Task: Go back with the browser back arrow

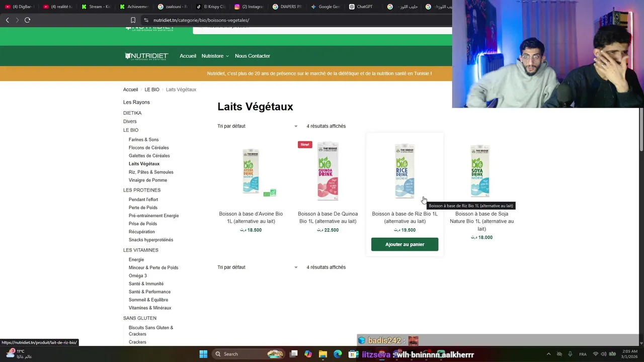Action: point(7,20)
